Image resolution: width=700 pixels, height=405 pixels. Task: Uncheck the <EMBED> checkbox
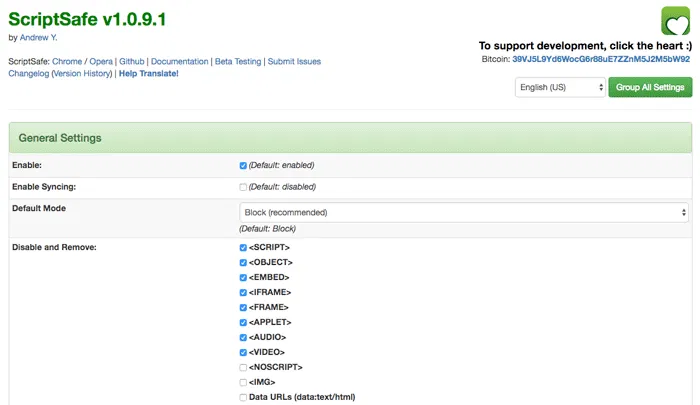point(243,277)
